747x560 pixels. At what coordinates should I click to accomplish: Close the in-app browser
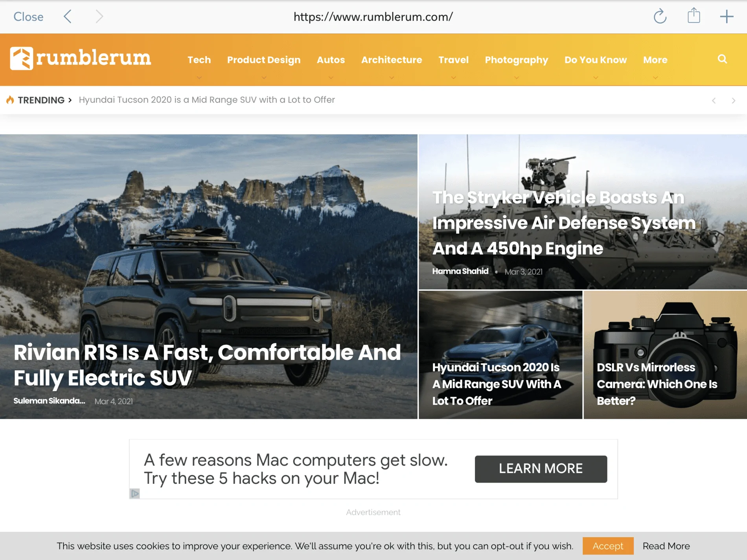click(28, 17)
